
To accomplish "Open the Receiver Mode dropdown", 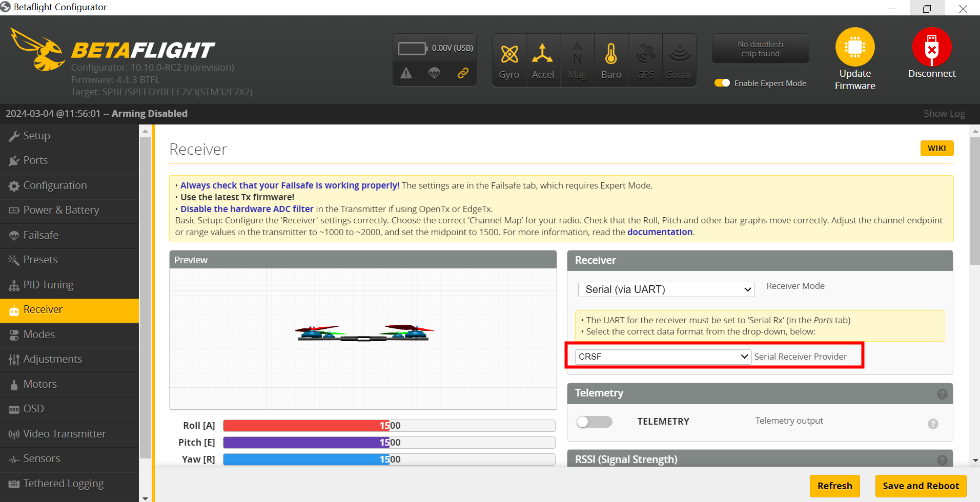I will coord(666,289).
